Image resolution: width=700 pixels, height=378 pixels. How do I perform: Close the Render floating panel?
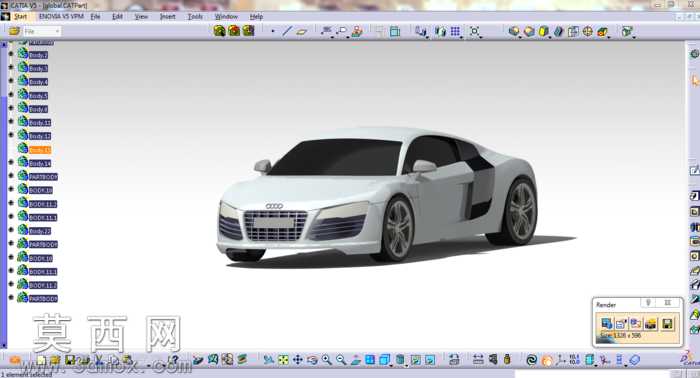pos(667,303)
